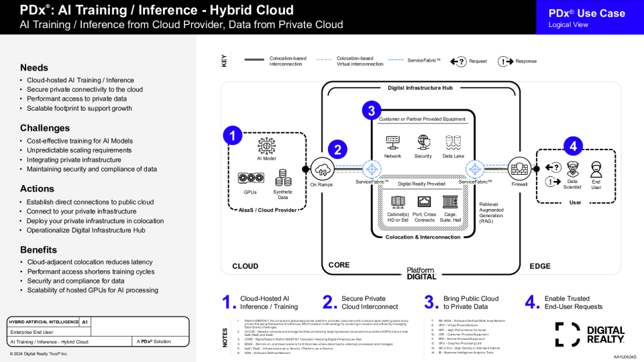Click the PDx Use Case blue banner

pyautogui.click(x=590, y=17)
